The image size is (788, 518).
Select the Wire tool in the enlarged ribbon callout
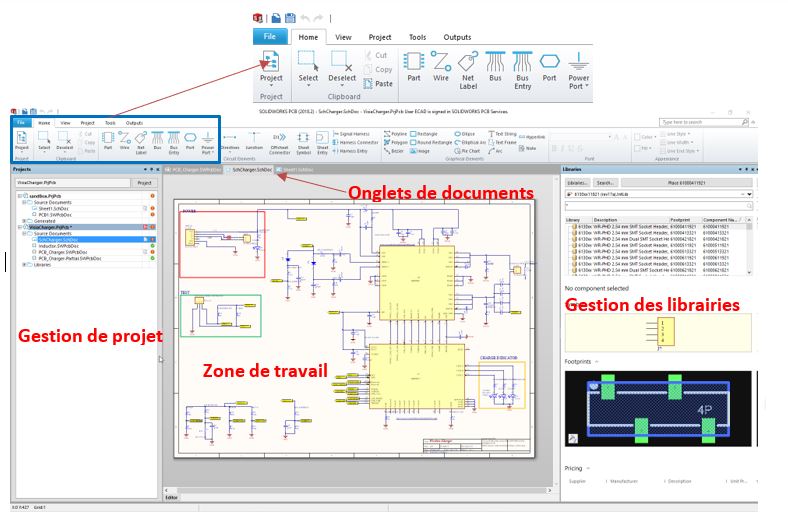pos(441,66)
